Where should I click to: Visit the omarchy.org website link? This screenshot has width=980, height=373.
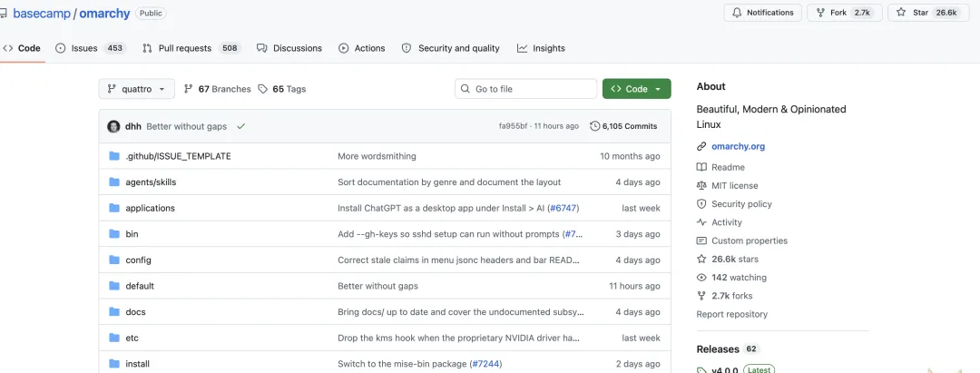tap(738, 147)
